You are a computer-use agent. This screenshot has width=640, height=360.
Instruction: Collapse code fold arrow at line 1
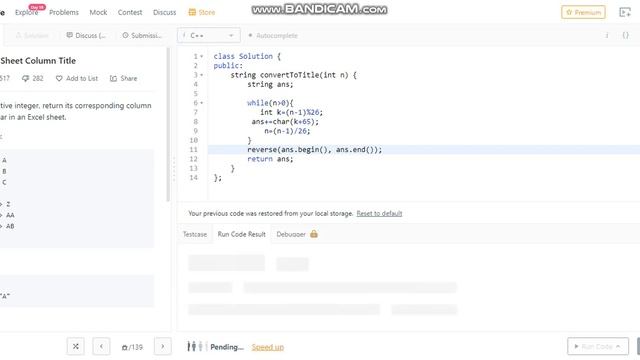click(202, 56)
